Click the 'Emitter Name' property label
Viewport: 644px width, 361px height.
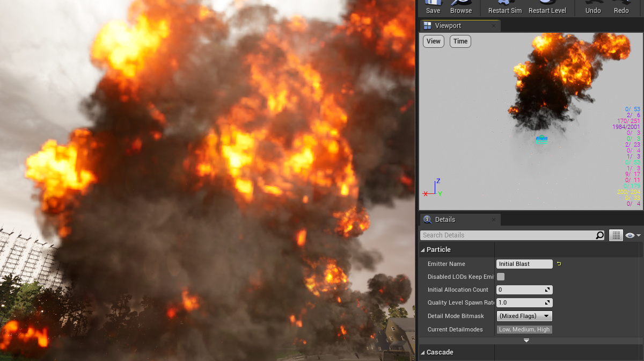[x=447, y=264]
